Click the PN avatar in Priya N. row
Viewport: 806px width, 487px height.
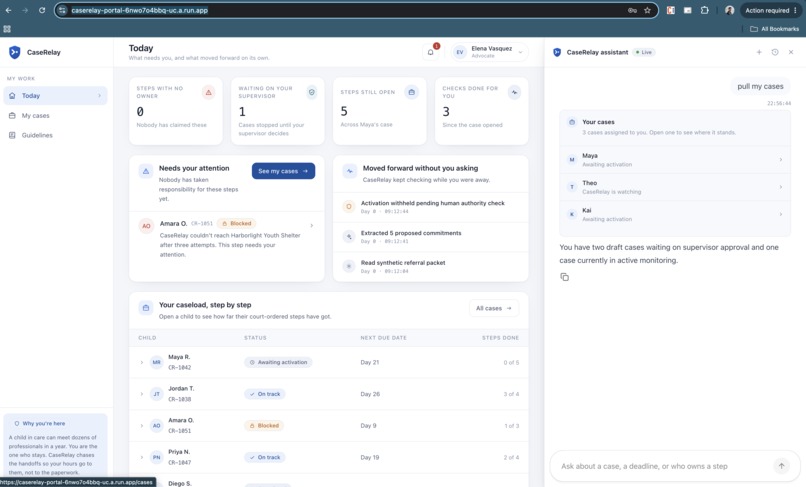[x=157, y=457]
